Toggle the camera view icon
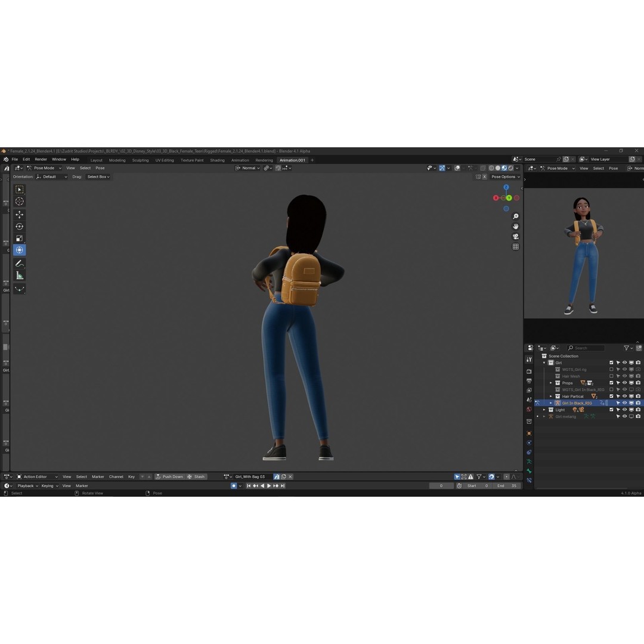 click(x=515, y=237)
